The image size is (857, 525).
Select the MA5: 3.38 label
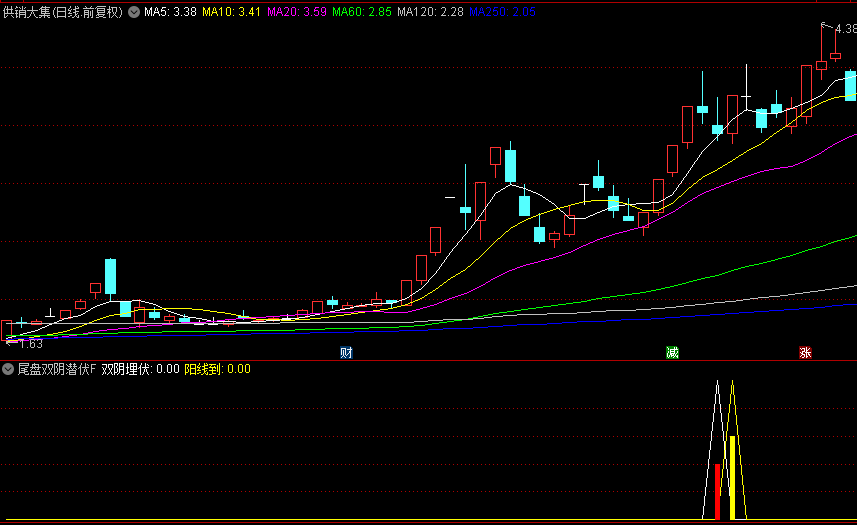[x=170, y=13]
